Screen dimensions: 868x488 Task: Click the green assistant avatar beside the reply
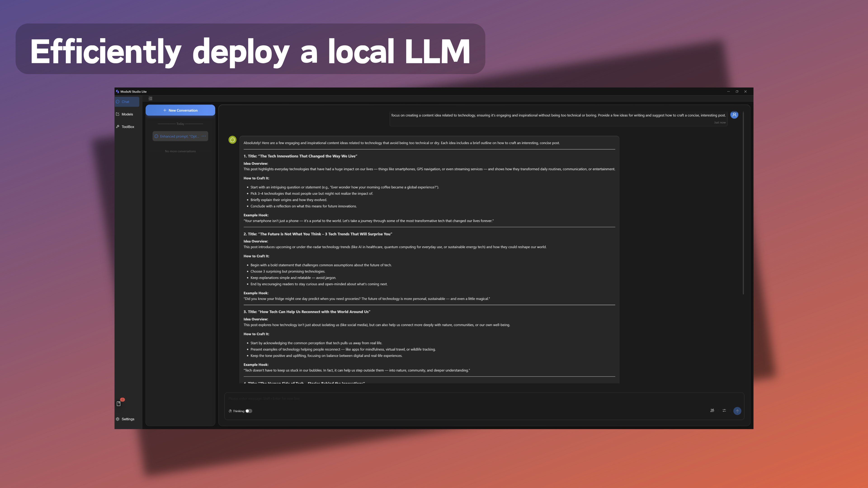[232, 140]
